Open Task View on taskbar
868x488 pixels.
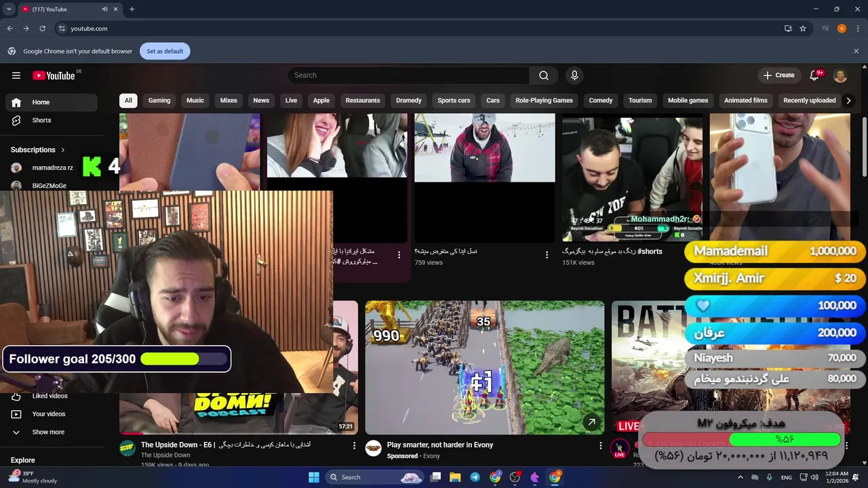[x=436, y=477]
